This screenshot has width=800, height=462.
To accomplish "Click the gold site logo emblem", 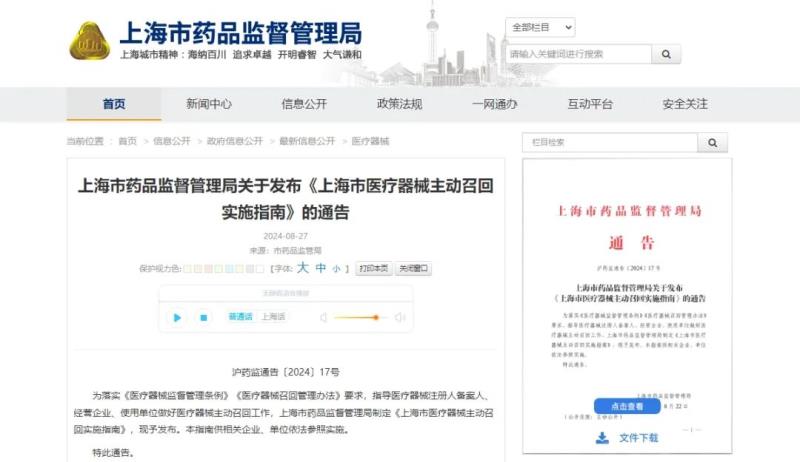I will pos(89,40).
